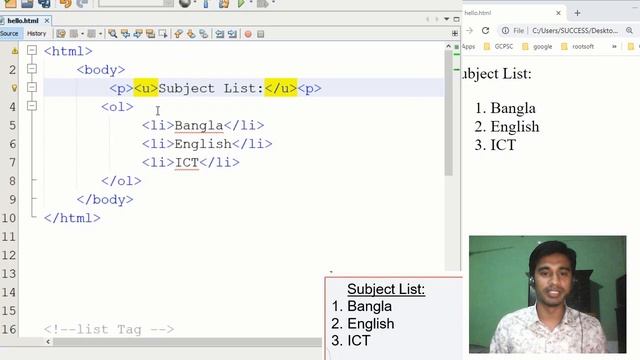Maximize the editor window icon near tabs
Screen dimensions: 640x360
click(x=456, y=19)
